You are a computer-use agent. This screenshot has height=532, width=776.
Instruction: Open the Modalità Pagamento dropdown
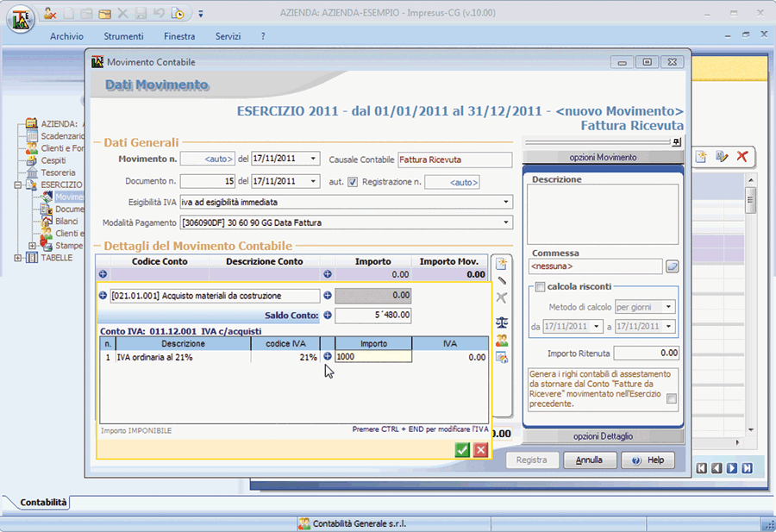pyautogui.click(x=506, y=222)
